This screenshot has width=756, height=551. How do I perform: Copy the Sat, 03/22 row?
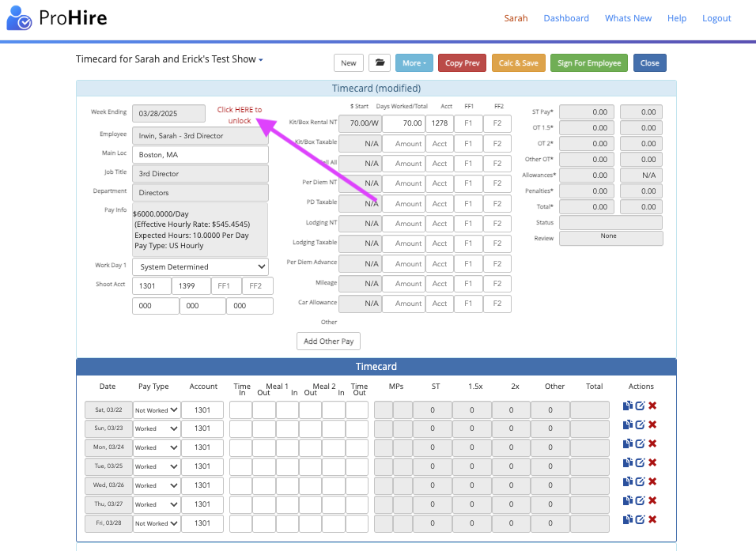click(627, 406)
